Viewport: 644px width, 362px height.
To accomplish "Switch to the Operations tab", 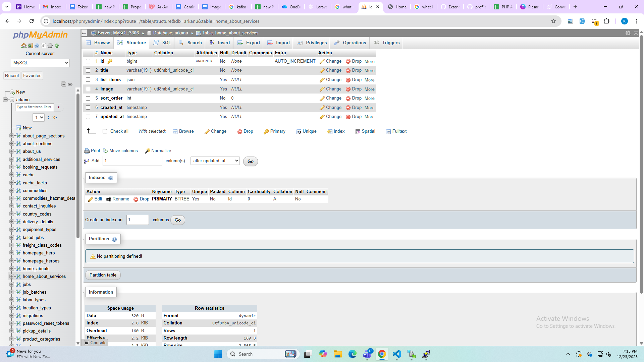I will pos(350,43).
